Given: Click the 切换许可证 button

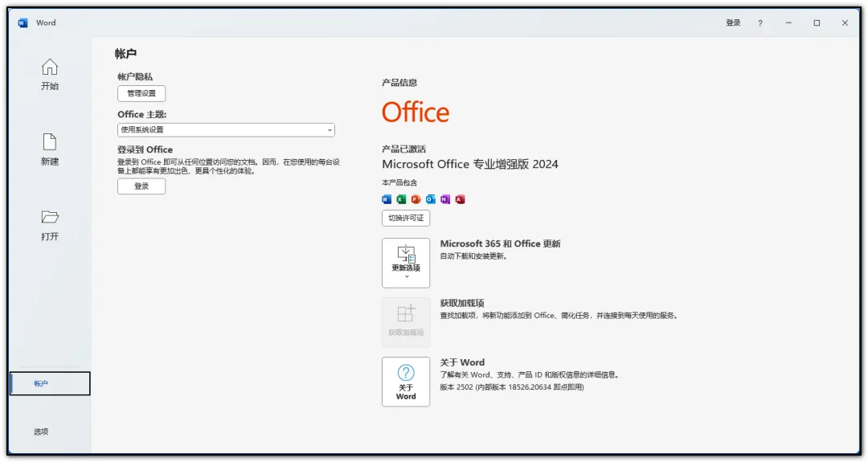Looking at the screenshot, I should click(406, 218).
